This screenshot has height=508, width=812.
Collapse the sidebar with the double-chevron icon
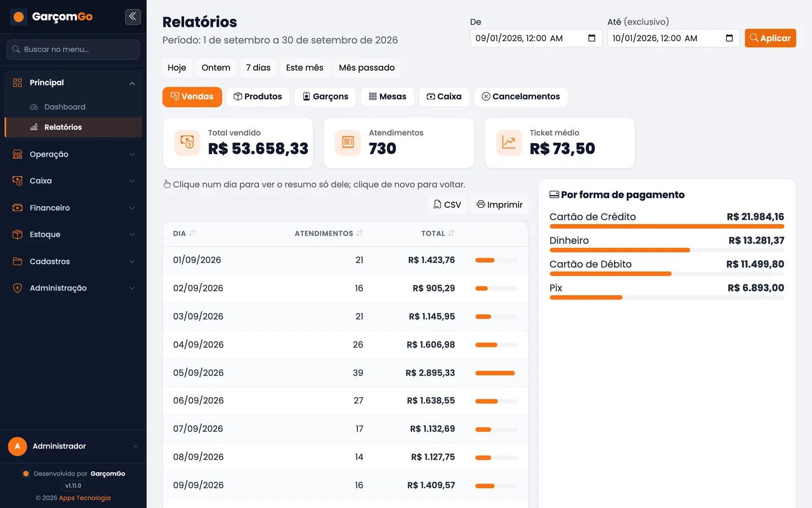(132, 17)
